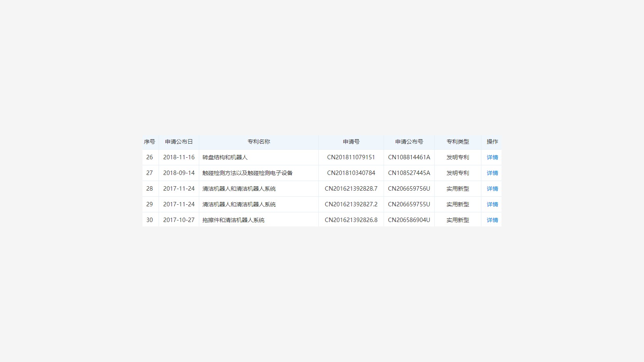Screen dimensions: 644x362
Task: Click the date 2018-11-16
Action: (179, 157)
